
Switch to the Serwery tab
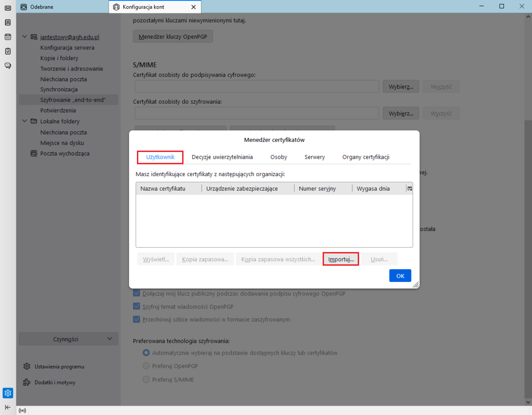[x=314, y=157]
